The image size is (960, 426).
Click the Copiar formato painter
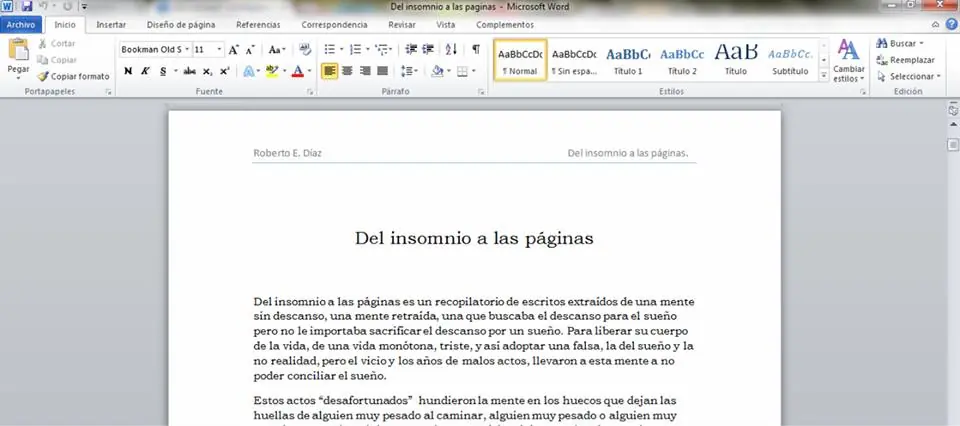[x=73, y=76]
